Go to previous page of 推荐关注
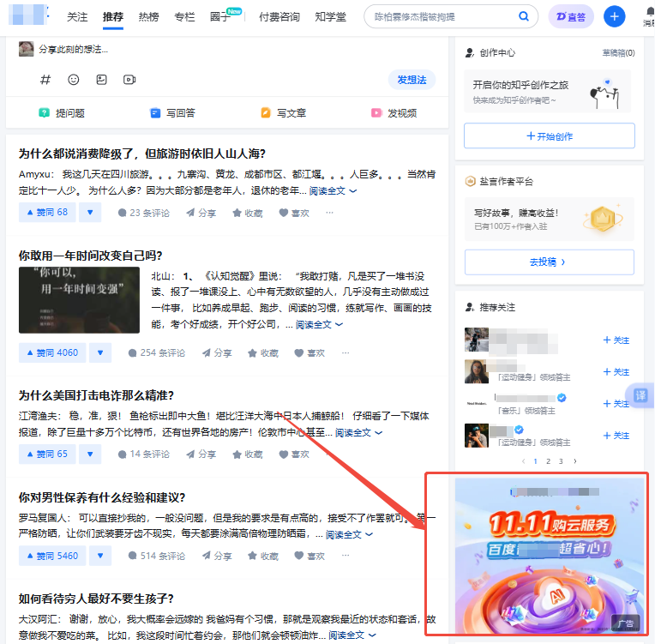Image resolution: width=655 pixels, height=644 pixels. coord(523,461)
